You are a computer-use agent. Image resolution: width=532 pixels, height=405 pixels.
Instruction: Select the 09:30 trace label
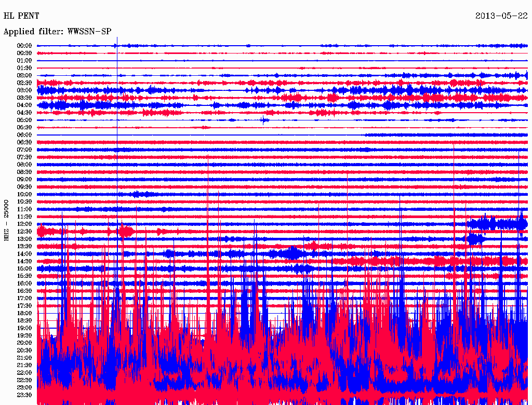click(x=24, y=187)
